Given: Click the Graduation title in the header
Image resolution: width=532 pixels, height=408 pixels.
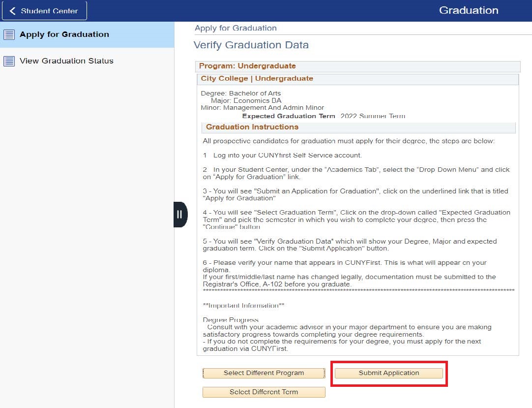Looking at the screenshot, I should (x=468, y=10).
